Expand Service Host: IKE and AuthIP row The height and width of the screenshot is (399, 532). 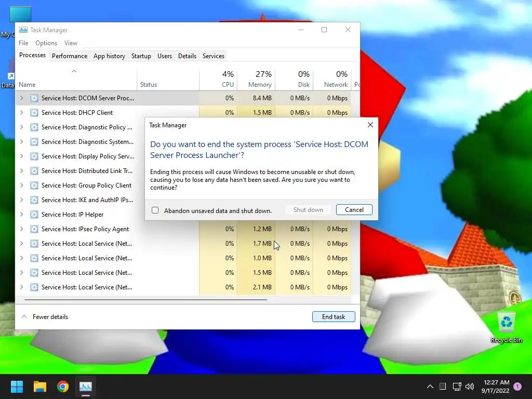22,200
